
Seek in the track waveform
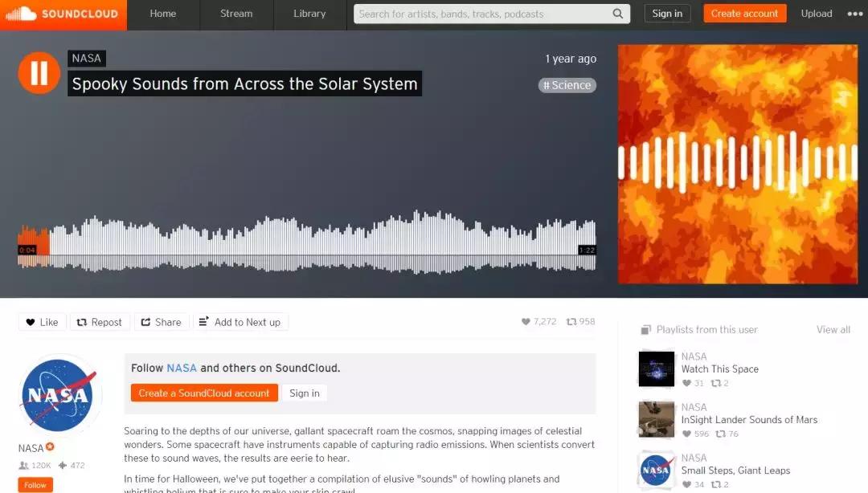307,242
